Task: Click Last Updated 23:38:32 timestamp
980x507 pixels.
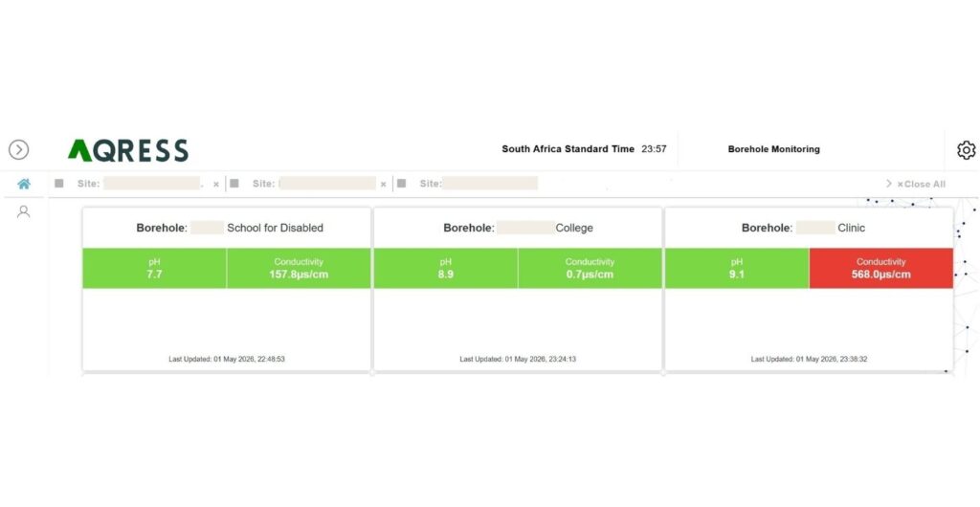Action: [x=809, y=359]
